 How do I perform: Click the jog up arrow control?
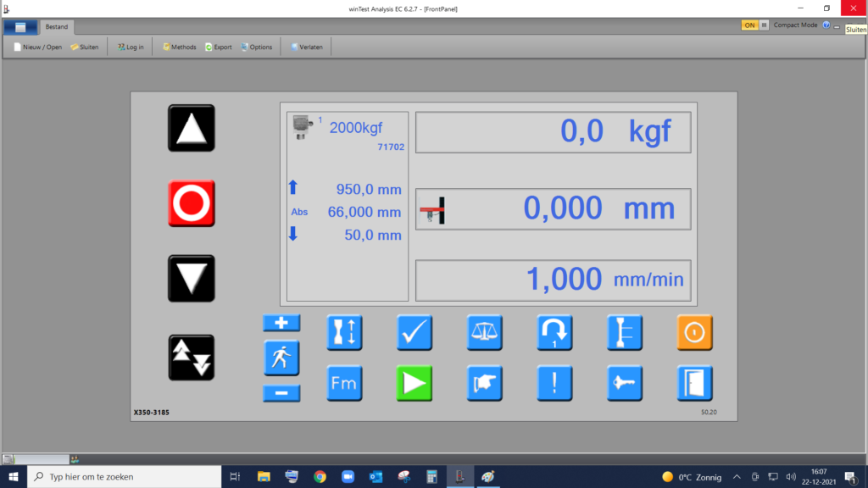coord(191,128)
